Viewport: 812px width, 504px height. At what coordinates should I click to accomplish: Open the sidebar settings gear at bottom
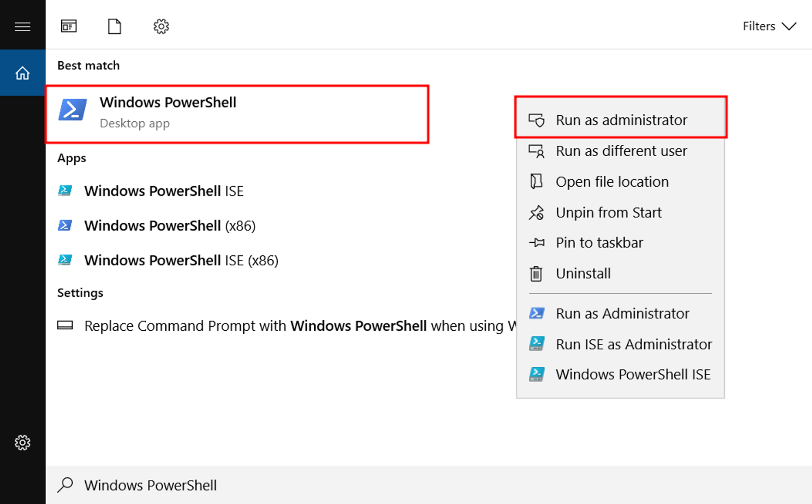pyautogui.click(x=22, y=442)
